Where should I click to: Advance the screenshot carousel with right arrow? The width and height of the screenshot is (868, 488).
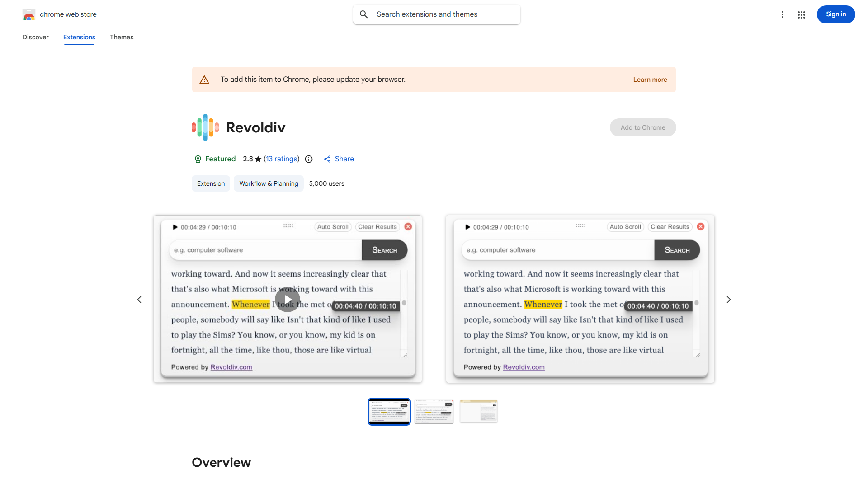point(728,299)
